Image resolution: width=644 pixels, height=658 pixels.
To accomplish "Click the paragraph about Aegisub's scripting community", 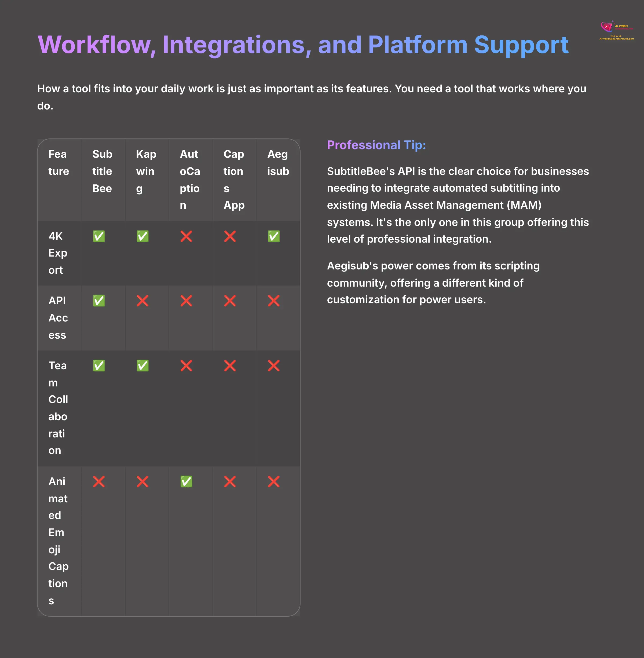I will (x=433, y=283).
